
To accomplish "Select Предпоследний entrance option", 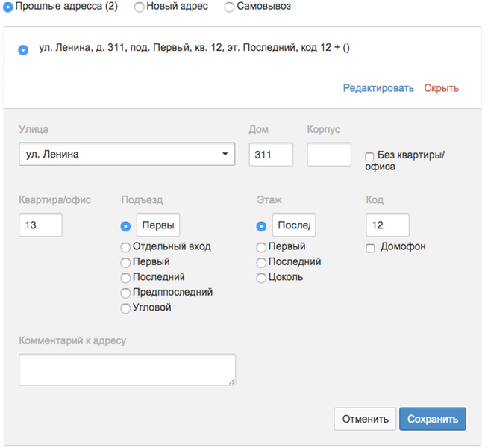I will (125, 293).
